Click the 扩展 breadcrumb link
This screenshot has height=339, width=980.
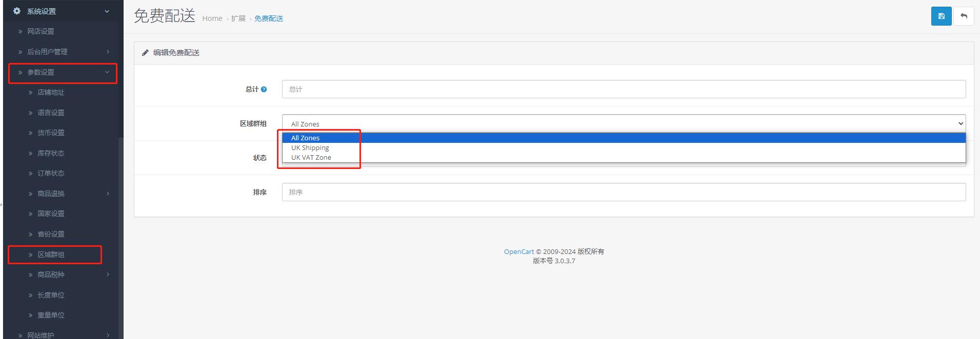click(x=238, y=18)
